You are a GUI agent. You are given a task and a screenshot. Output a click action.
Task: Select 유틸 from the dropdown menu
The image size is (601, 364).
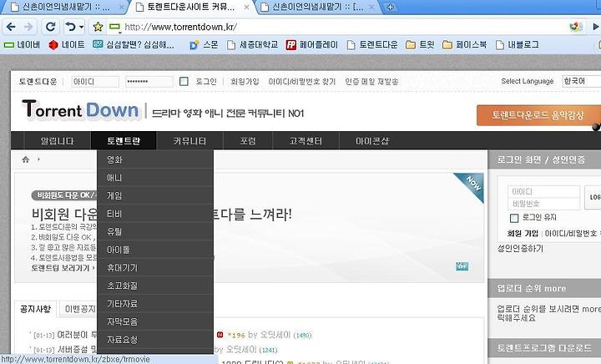(155, 231)
